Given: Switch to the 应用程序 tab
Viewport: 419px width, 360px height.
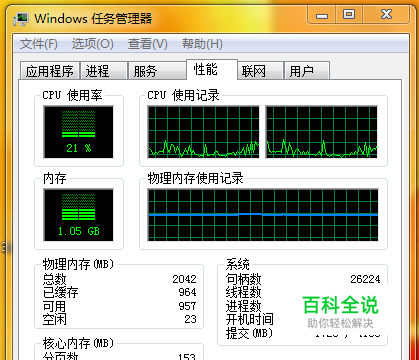Looking at the screenshot, I should (50, 71).
